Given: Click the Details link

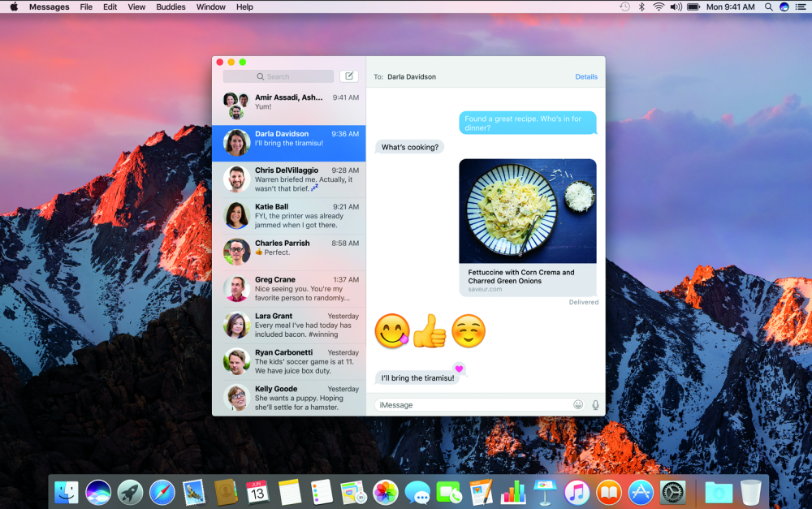Looking at the screenshot, I should pyautogui.click(x=586, y=76).
